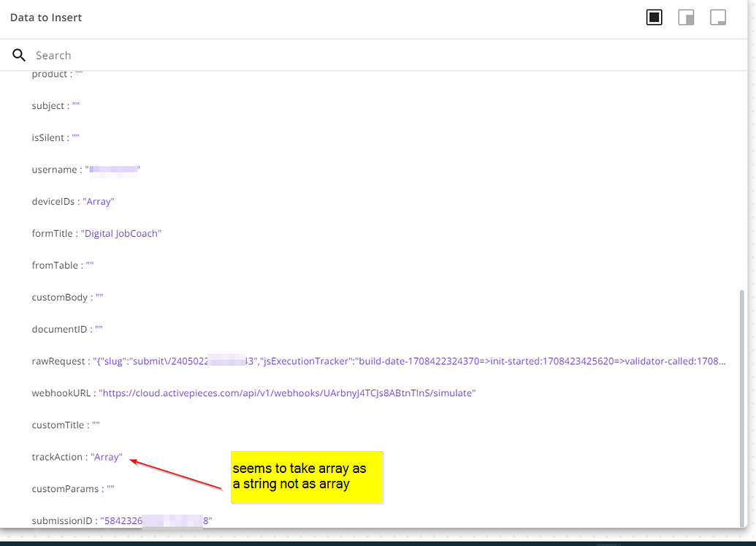The image size is (756, 546).
Task: Expand the deviceIDs Array entry
Action: [x=98, y=201]
